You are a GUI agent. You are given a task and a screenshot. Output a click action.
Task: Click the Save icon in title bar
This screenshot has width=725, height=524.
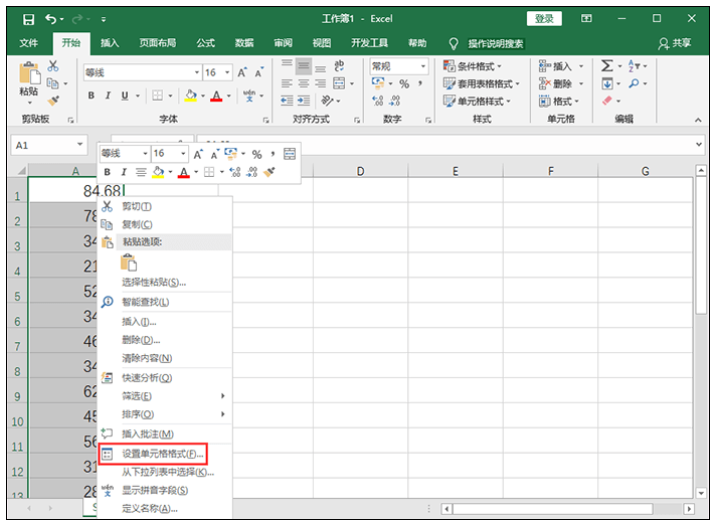29,19
